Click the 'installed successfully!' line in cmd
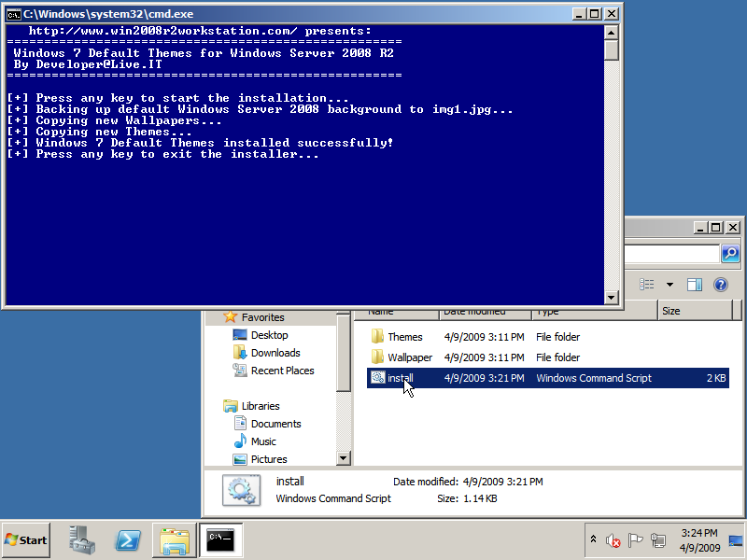Viewport: 747px width, 560px height. (201, 143)
